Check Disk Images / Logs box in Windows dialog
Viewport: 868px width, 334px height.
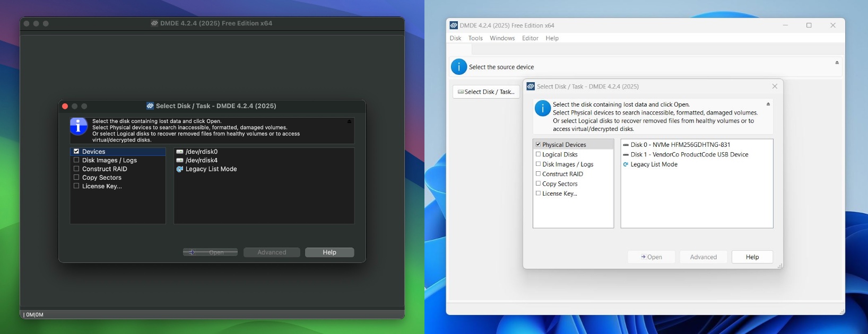[x=538, y=164]
